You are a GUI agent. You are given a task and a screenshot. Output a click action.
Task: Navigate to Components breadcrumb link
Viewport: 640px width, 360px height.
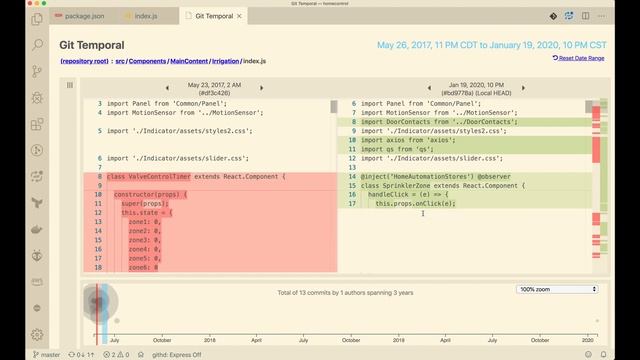click(147, 61)
